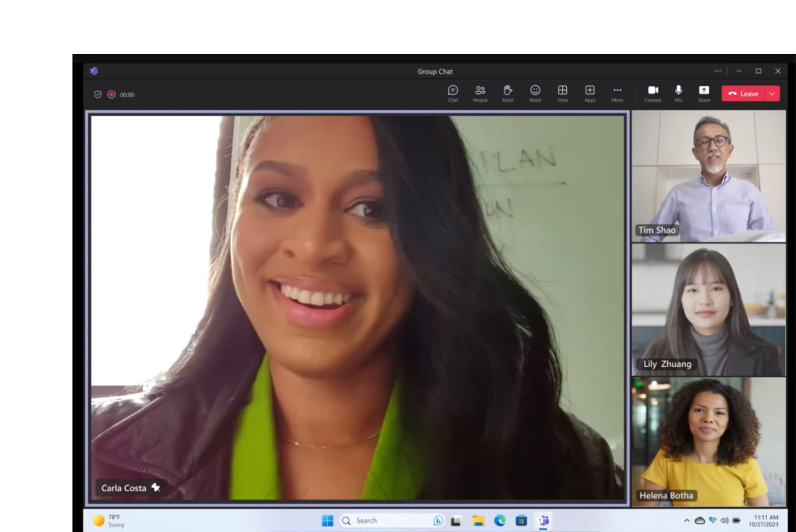Screen dimensions: 796x532
Task: Change the meeting View layout
Action: (562, 93)
